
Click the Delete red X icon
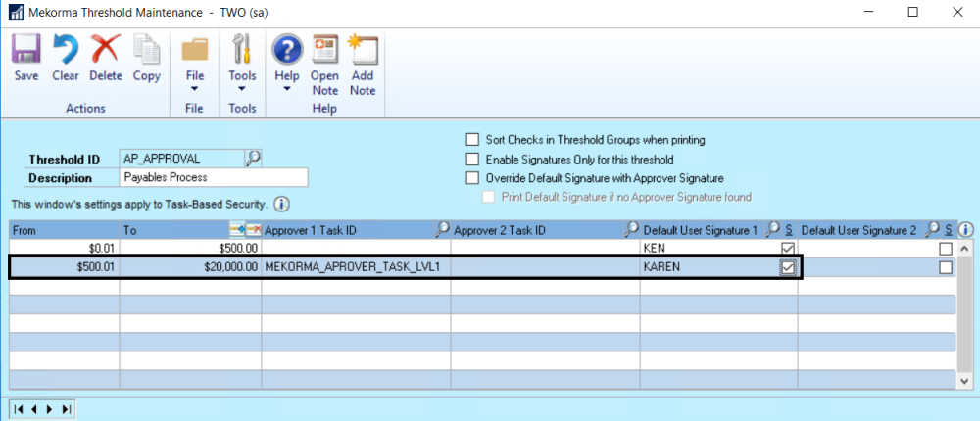[x=105, y=49]
